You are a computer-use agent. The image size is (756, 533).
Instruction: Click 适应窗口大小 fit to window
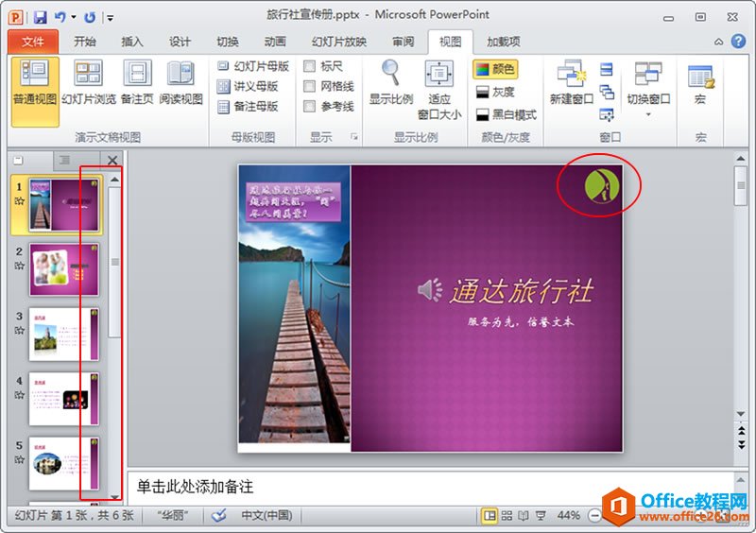tap(439, 90)
